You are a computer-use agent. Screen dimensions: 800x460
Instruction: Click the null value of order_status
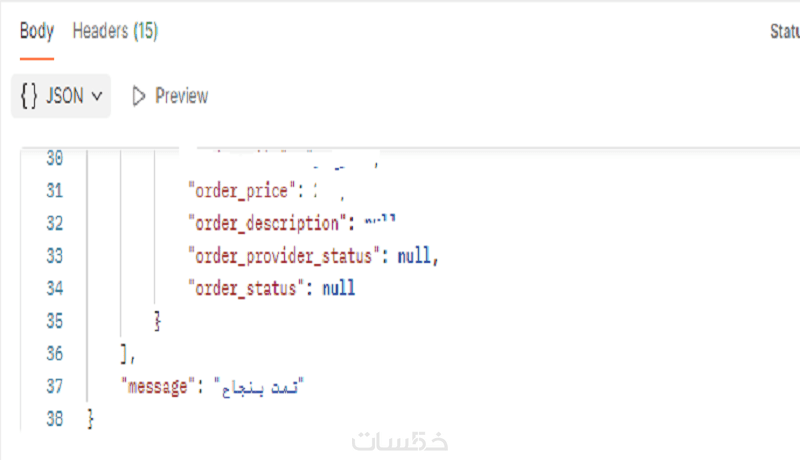tap(338, 289)
